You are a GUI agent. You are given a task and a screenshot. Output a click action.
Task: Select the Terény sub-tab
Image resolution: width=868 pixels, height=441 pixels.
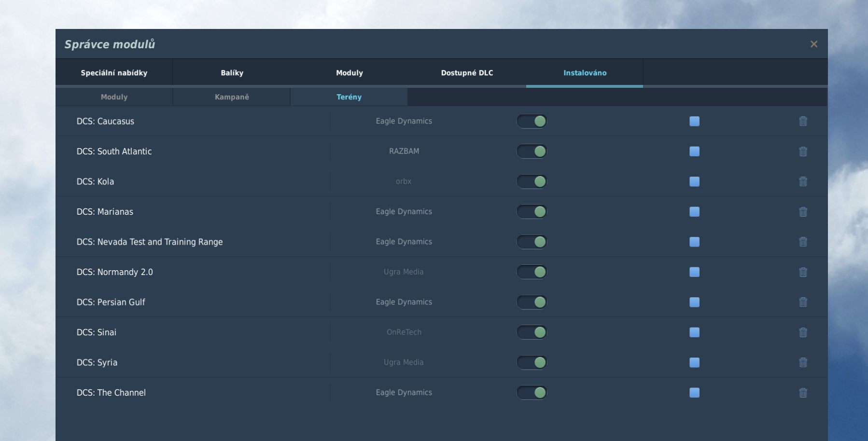pos(349,97)
